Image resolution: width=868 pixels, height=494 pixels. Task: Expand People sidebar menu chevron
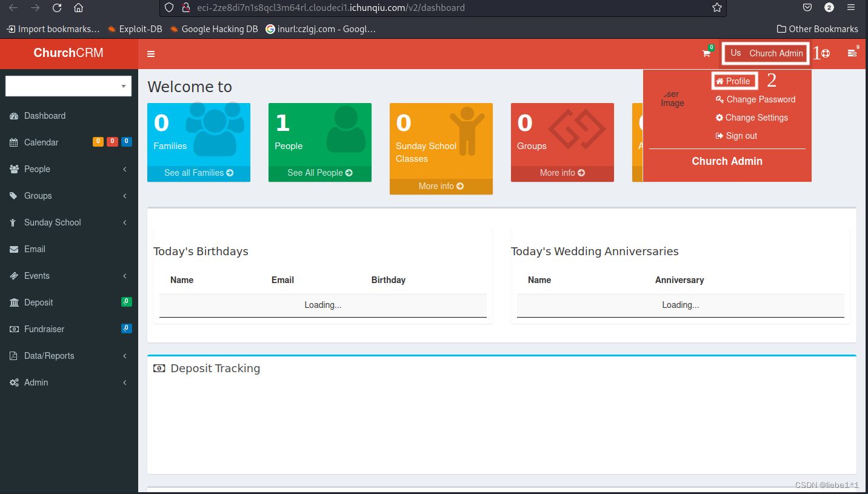(125, 169)
